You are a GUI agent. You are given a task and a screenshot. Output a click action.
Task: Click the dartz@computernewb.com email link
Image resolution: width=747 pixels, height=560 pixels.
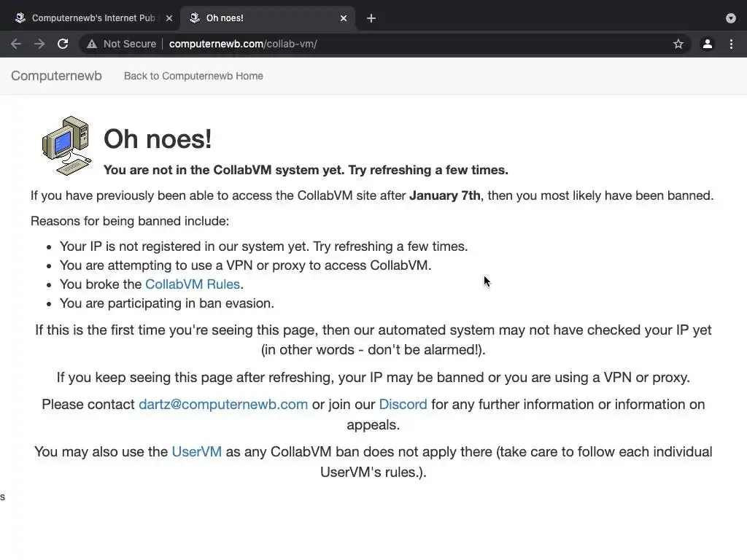point(223,404)
